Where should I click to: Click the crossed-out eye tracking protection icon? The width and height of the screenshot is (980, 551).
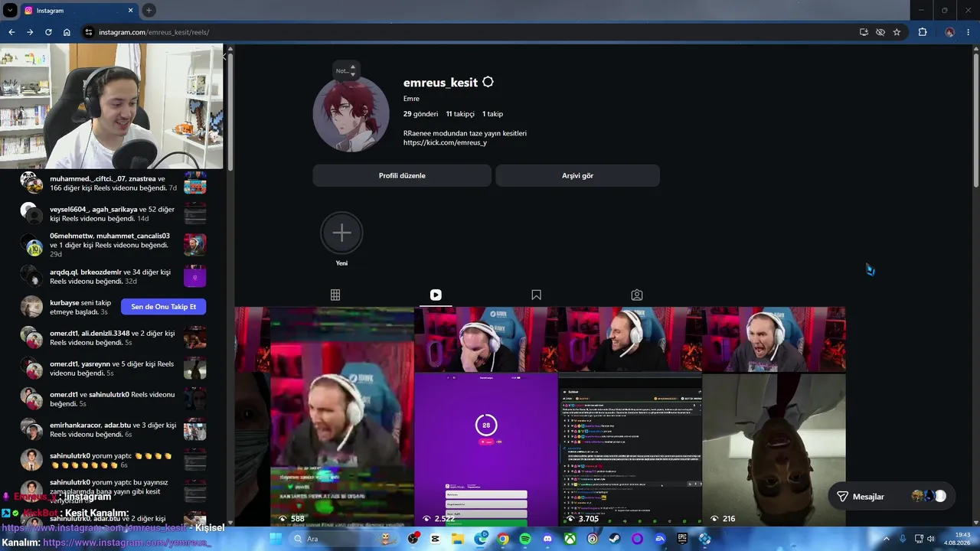tap(880, 32)
